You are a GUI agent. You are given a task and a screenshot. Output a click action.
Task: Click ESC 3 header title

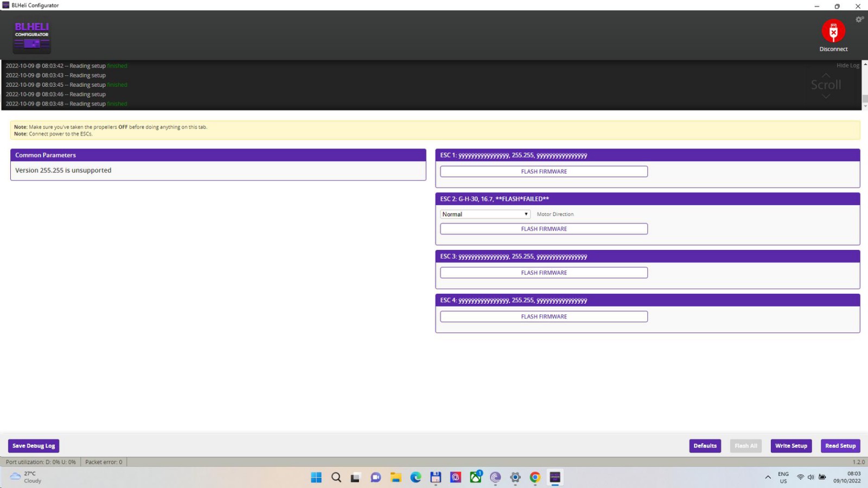pos(513,256)
